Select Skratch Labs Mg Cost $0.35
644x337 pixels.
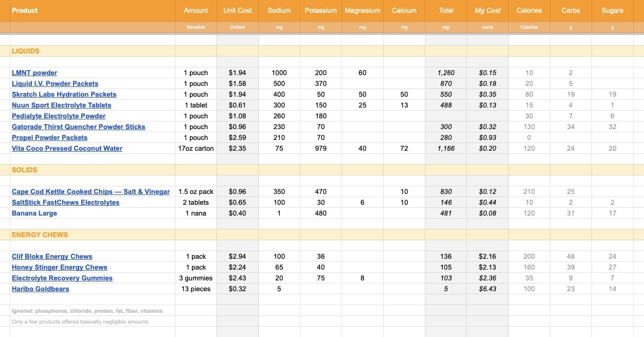(x=488, y=94)
